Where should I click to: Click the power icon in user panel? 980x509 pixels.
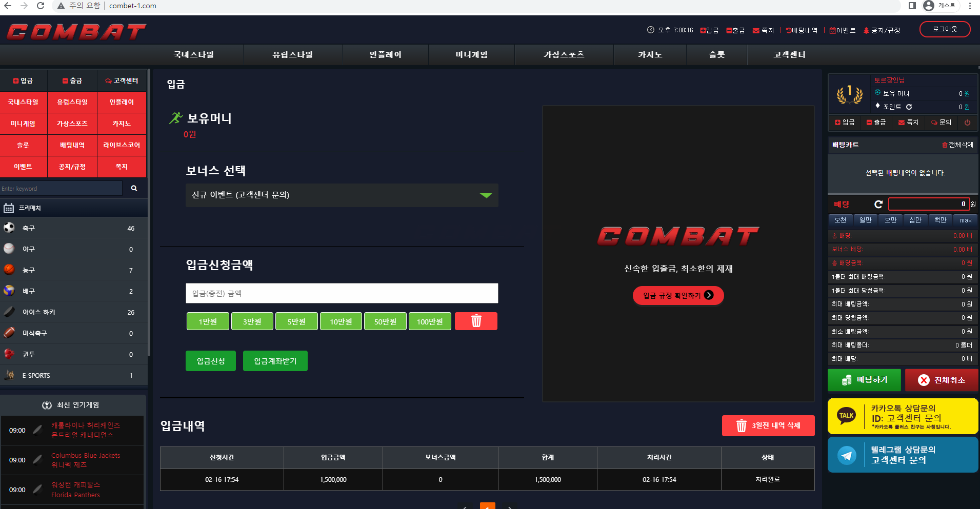967,123
